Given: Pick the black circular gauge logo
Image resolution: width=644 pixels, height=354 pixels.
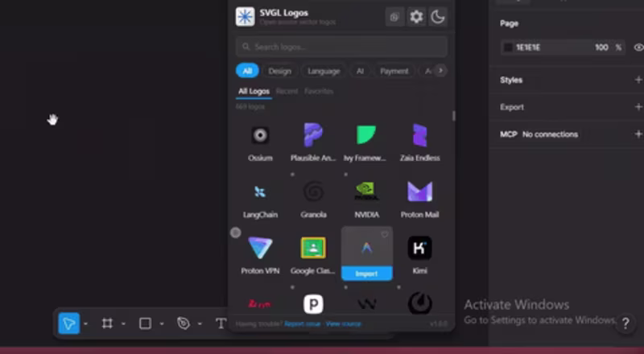Looking at the screenshot, I should [419, 304].
